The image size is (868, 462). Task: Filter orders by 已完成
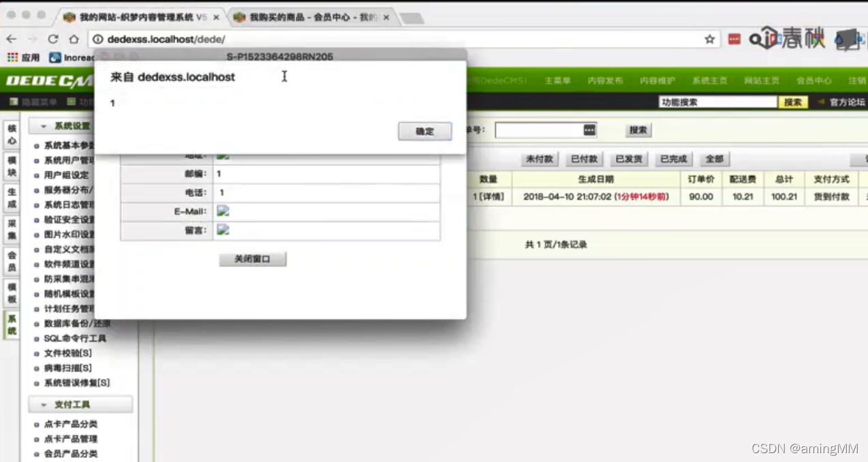pyautogui.click(x=673, y=159)
